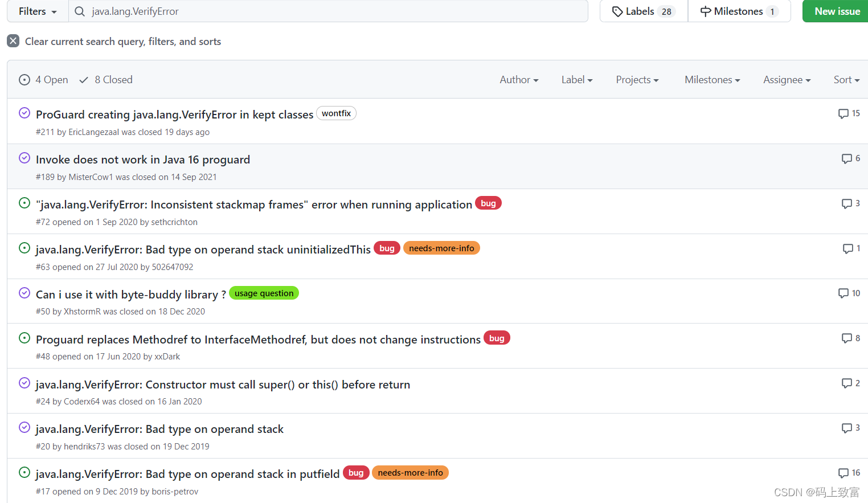This screenshot has width=868, height=503.
Task: Open the Milestones 1 page
Action: click(739, 11)
